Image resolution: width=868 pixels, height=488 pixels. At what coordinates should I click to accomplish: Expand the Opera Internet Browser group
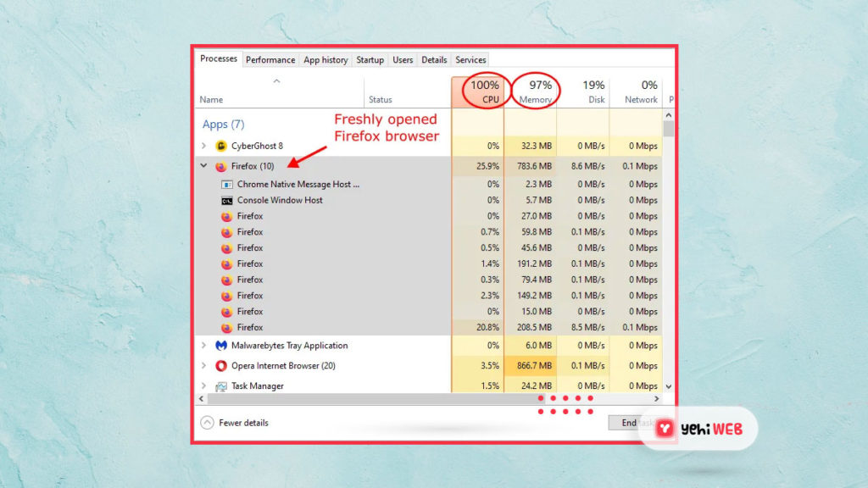point(203,366)
